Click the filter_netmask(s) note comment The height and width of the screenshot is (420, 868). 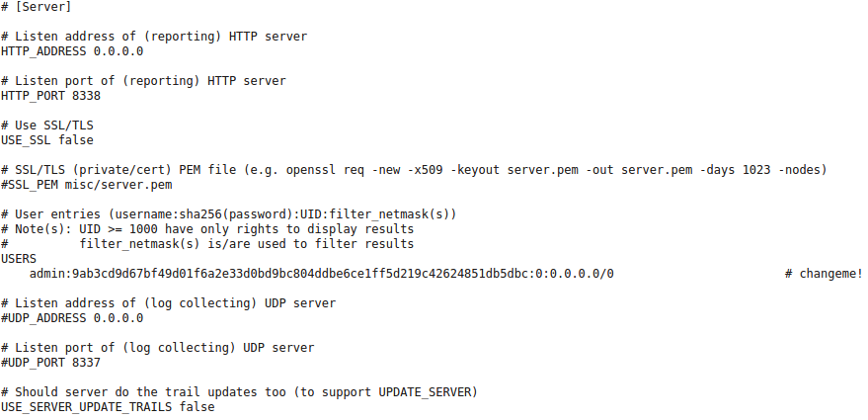[207, 244]
